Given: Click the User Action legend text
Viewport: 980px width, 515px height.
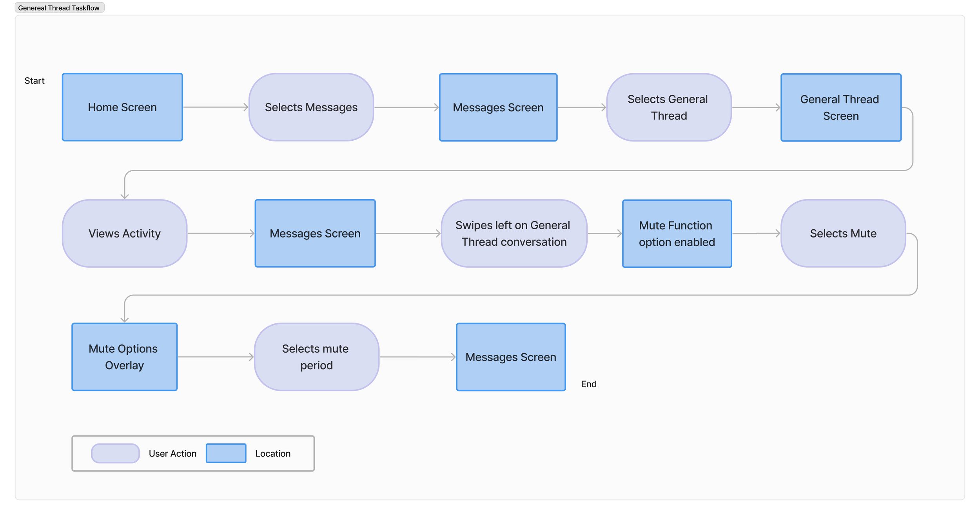Looking at the screenshot, I should [x=172, y=453].
